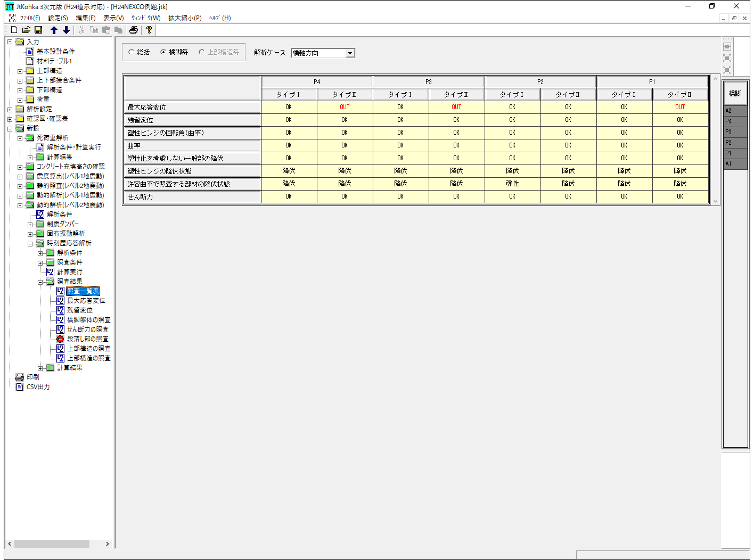Click the blue down arrow icon

coord(66,30)
